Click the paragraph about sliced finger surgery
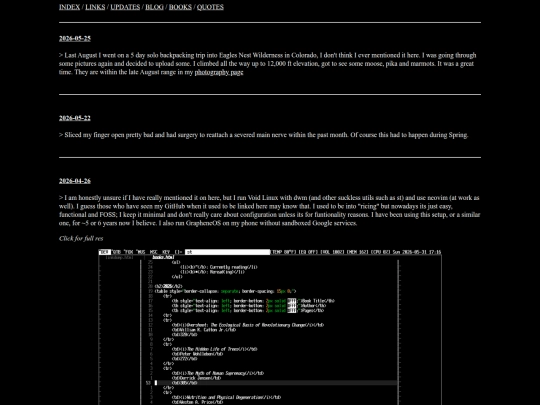 point(263,135)
